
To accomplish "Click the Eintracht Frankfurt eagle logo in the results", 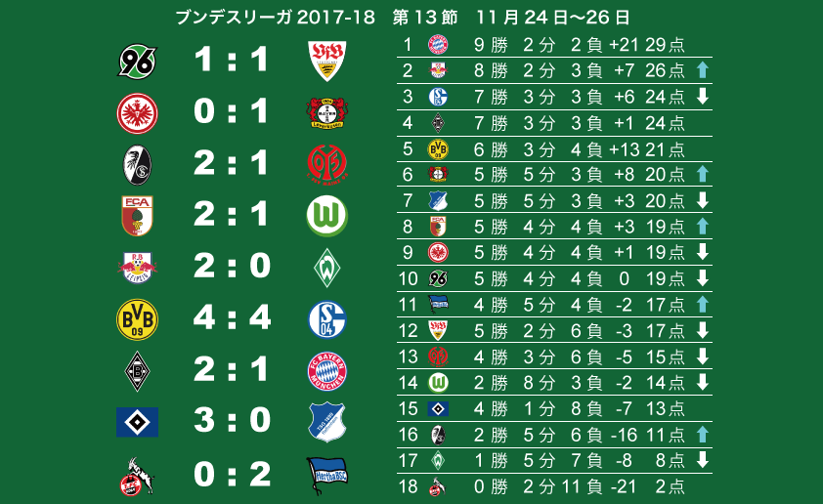I will [137, 113].
